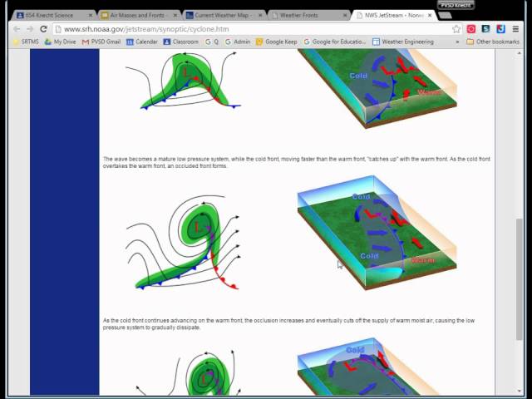Close the NWS JetStream tab

click(430, 15)
